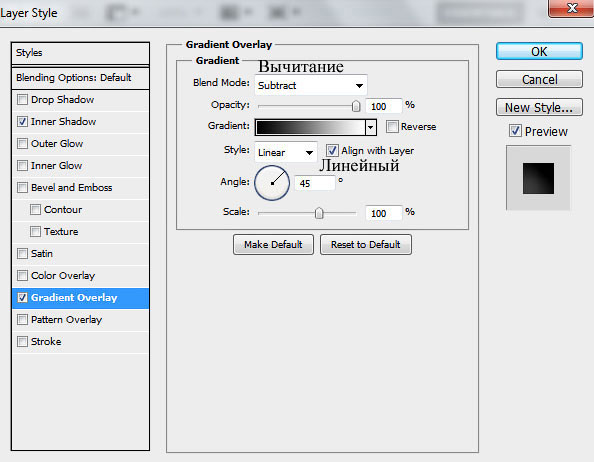Open the Inner Shadow settings
Image resolution: width=594 pixels, height=462 pixels.
(63, 122)
